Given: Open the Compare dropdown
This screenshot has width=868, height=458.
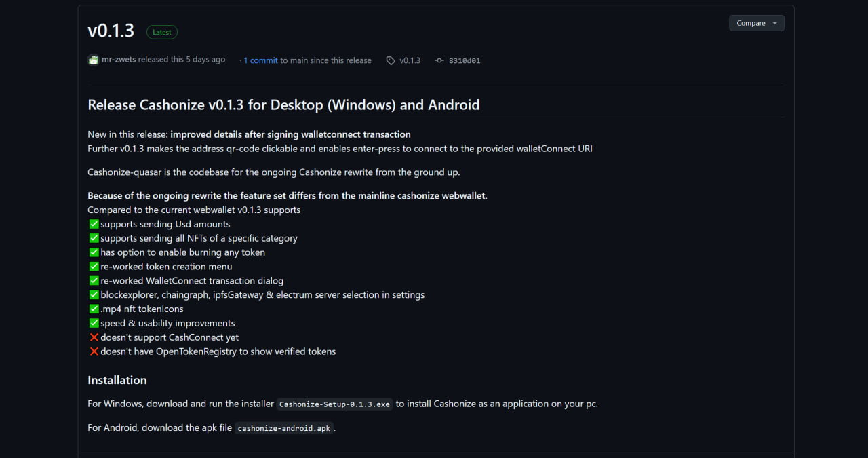Looking at the screenshot, I should coord(757,23).
